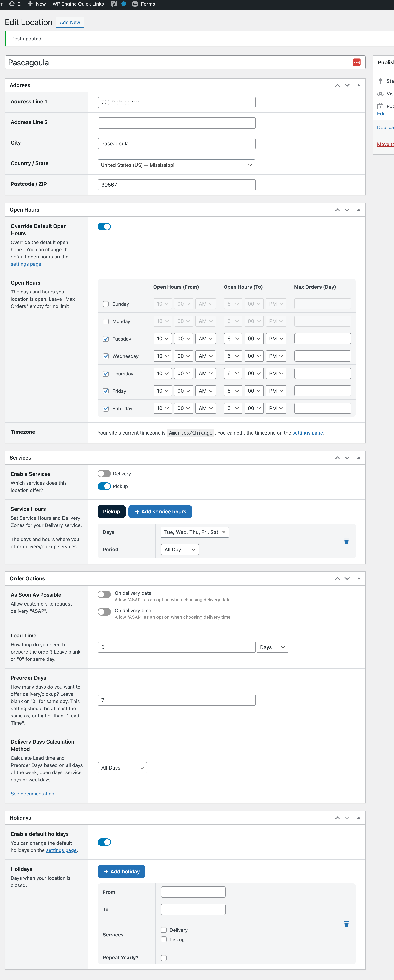Enable Monday open hours checkbox

106,321
